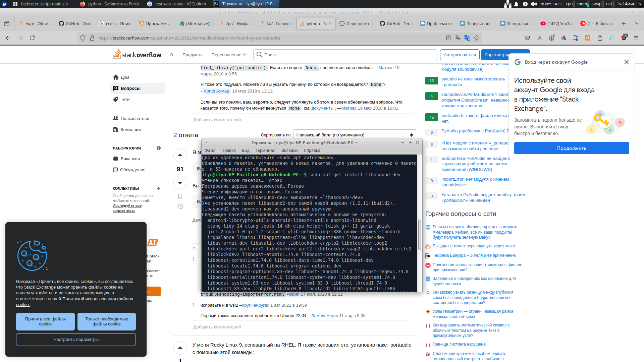Image resolution: width=644 pixels, height=362 pixels.
Task: Open the terminal Вкладки menu
Action: pos(289,150)
